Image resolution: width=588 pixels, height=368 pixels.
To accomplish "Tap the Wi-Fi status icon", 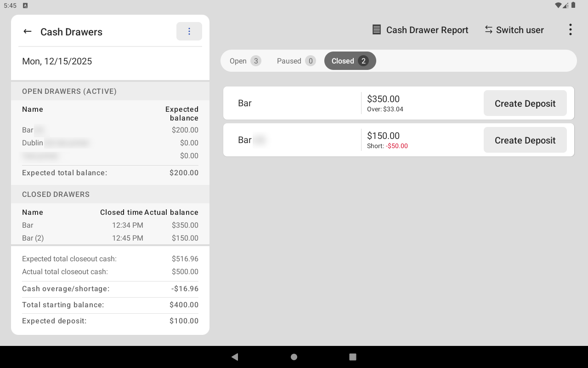I will [x=558, y=6].
